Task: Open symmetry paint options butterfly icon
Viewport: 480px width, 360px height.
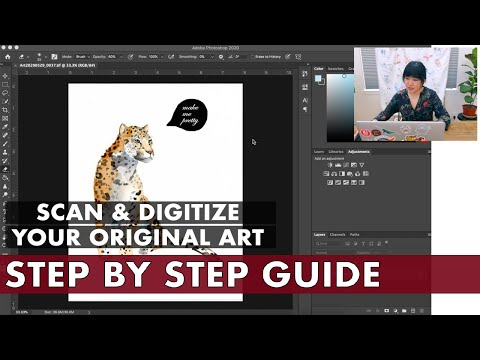Action: click(x=298, y=57)
